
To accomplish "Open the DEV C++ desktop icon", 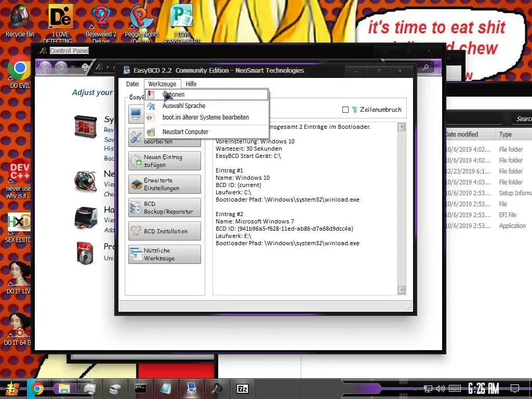I will [19, 179].
